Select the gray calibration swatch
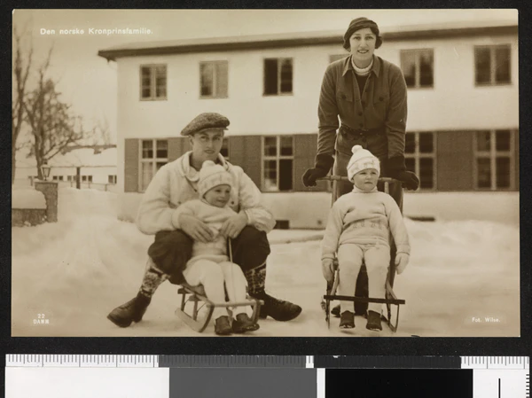Image resolution: width=532 pixels, height=398 pixels. 242,382
